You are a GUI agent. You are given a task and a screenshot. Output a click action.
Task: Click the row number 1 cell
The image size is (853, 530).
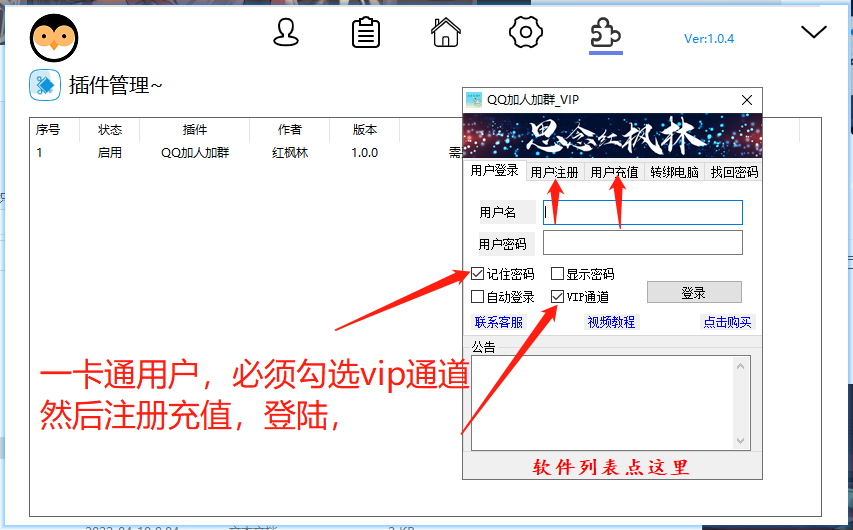[39, 153]
